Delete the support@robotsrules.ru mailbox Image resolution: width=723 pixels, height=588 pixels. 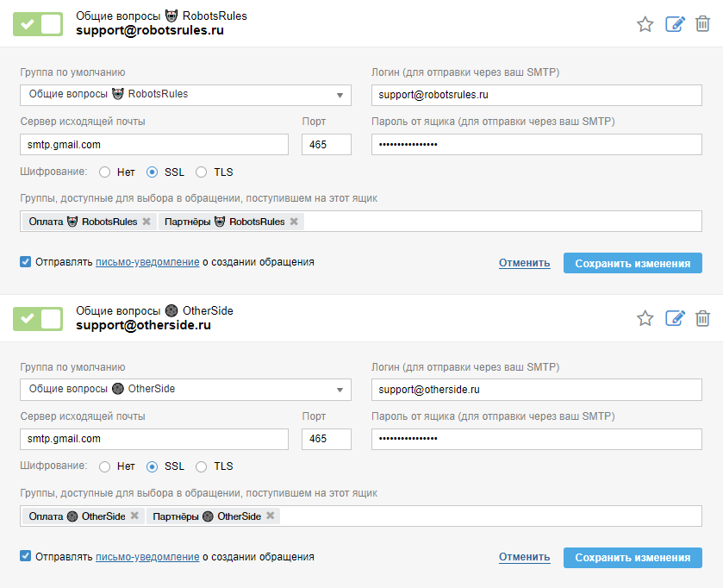tap(703, 24)
